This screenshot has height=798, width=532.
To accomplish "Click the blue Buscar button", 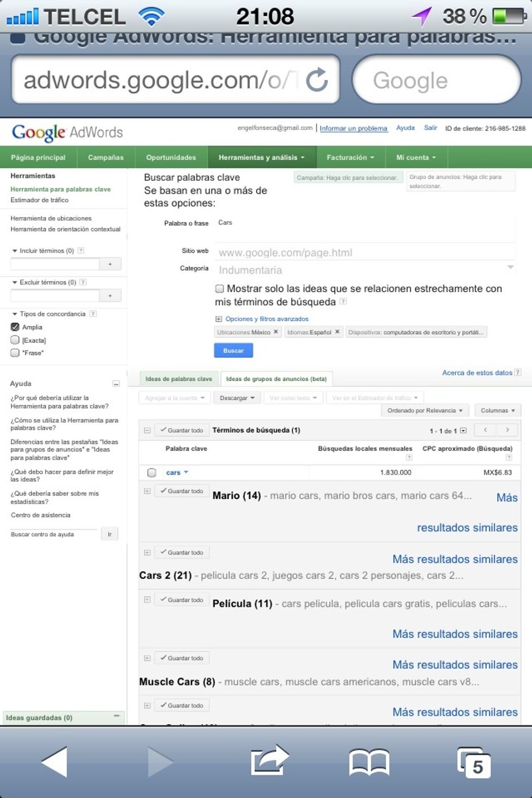I will [x=233, y=351].
